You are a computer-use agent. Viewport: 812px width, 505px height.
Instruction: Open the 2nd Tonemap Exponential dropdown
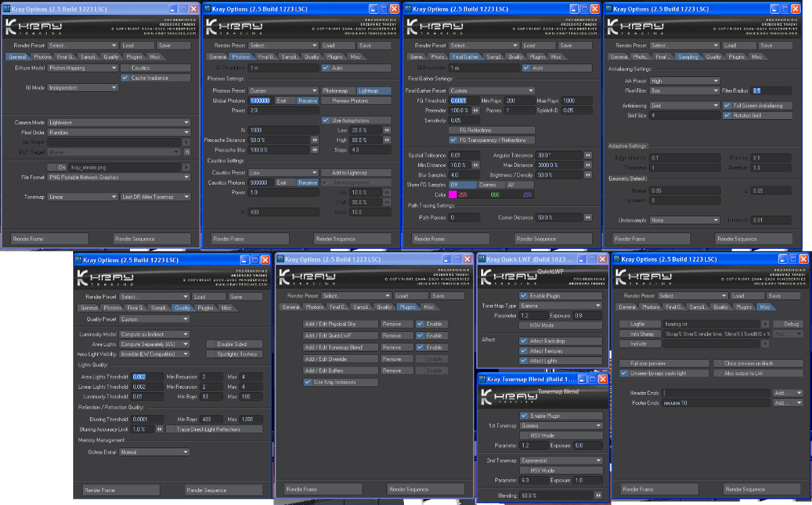(x=560, y=460)
